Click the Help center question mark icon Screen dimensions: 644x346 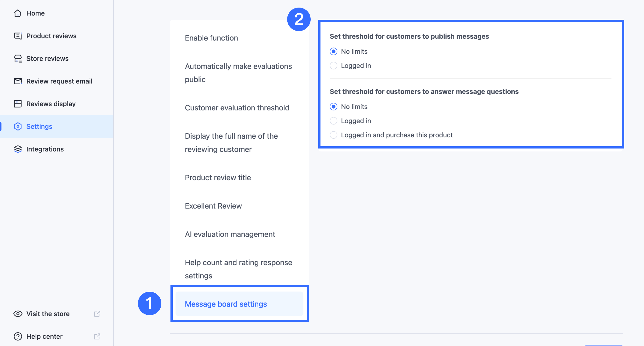(x=18, y=336)
